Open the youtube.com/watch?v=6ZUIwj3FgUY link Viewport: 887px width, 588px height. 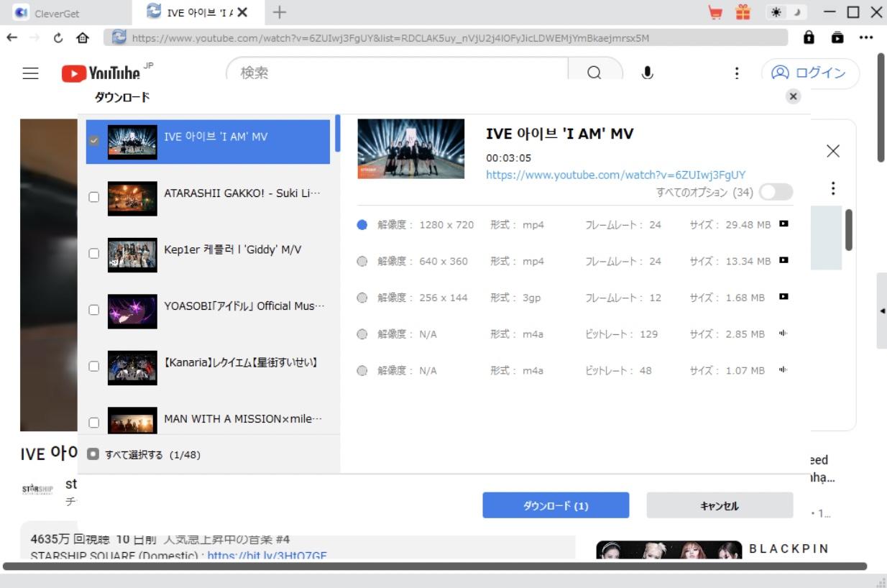pyautogui.click(x=615, y=175)
